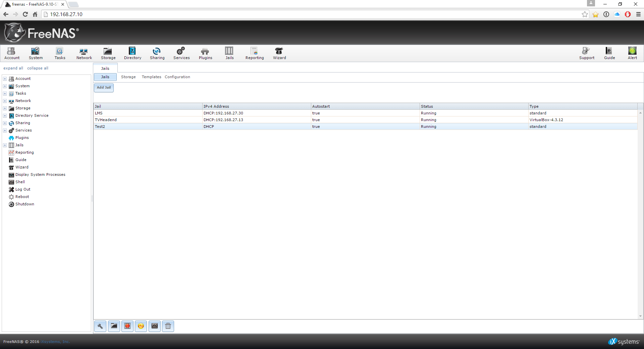Expand the Jails tree node
The image size is (644, 349).
[5, 145]
